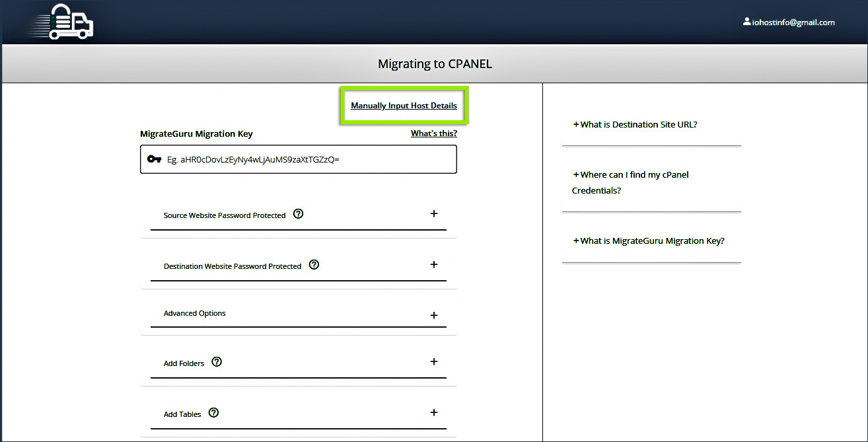The width and height of the screenshot is (868, 442).
Task: Open Manually Input Host Details
Action: 404,105
